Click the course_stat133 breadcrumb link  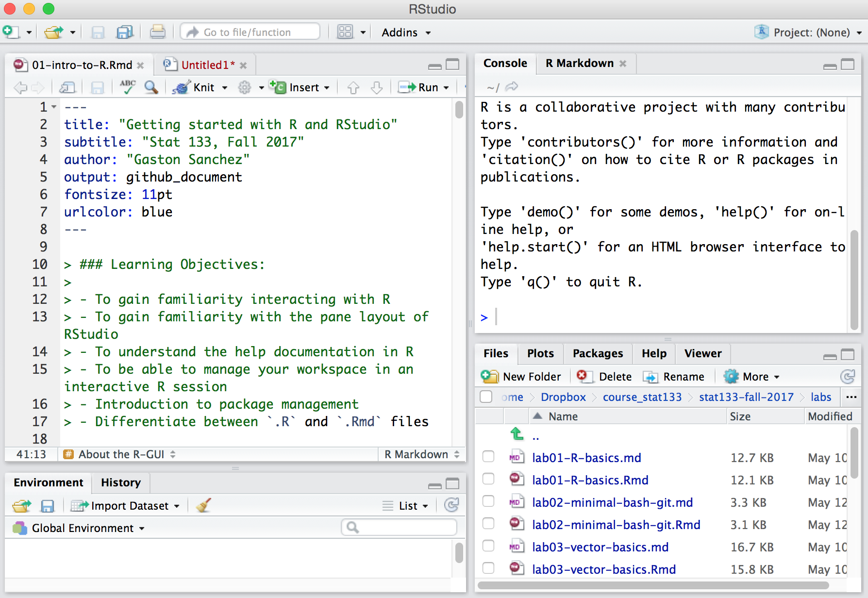(x=642, y=397)
